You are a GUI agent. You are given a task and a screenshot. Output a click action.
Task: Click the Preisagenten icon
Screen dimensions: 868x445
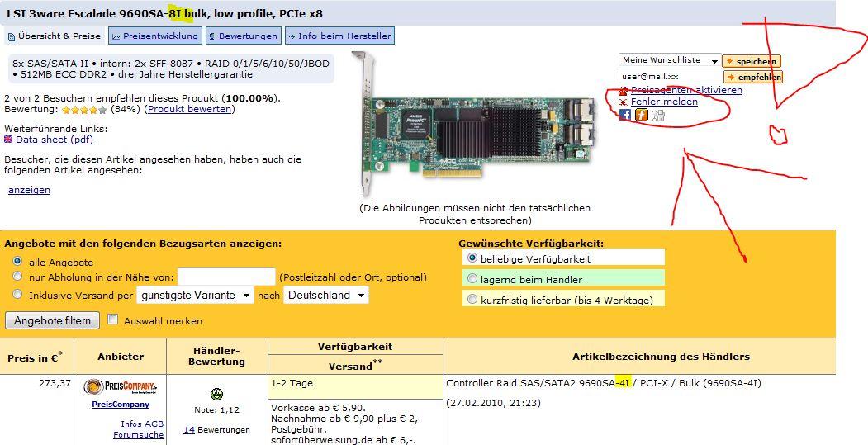(624, 90)
